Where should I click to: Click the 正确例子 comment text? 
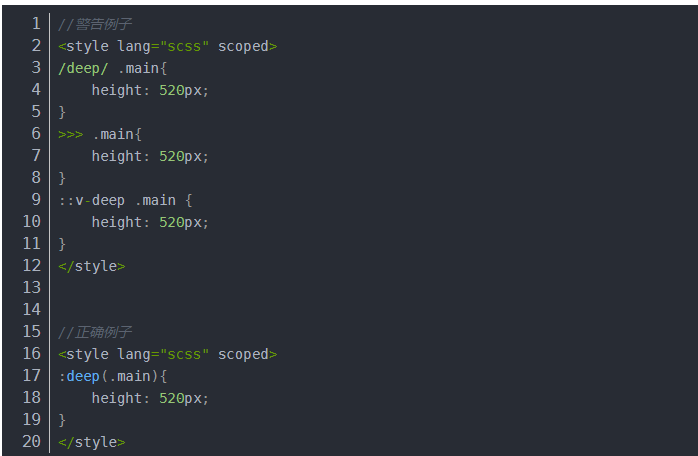click(x=95, y=332)
